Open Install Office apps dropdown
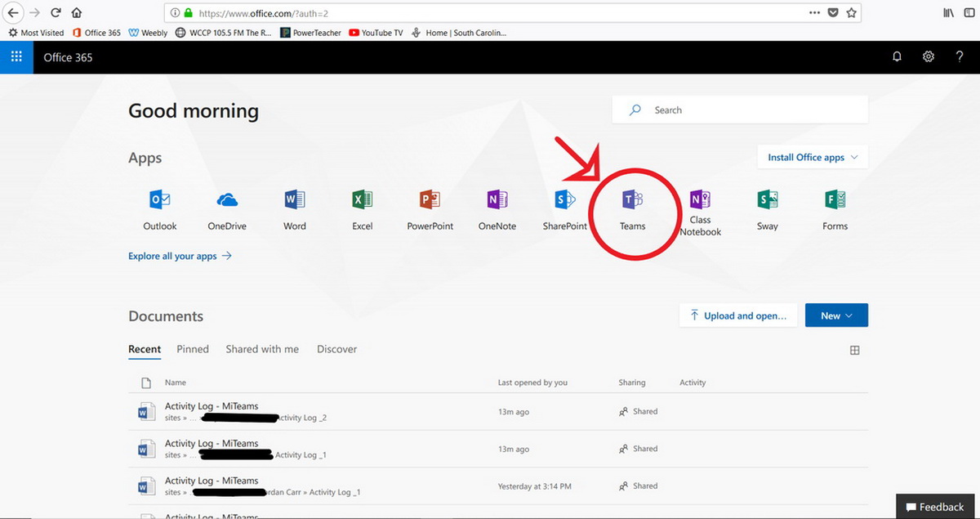This screenshot has height=519, width=980. point(813,157)
